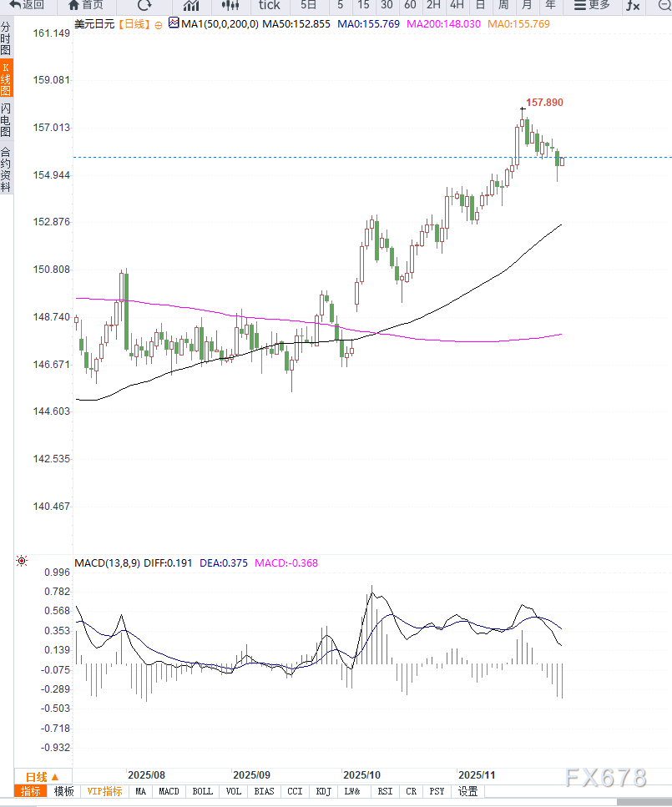Viewport: 672px width, 807px height.
Task: Toggle the 合约资料 side panel
Action: [x=6, y=170]
